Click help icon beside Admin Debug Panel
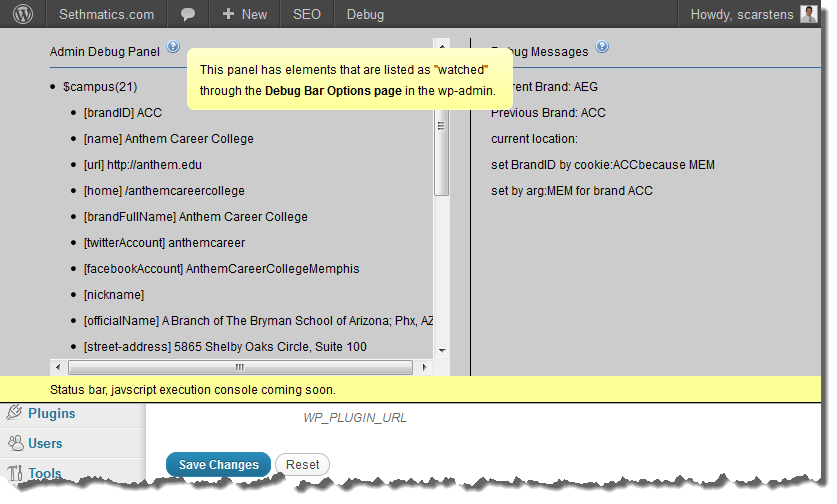Viewport: 837px width, 504px height. coord(173,46)
